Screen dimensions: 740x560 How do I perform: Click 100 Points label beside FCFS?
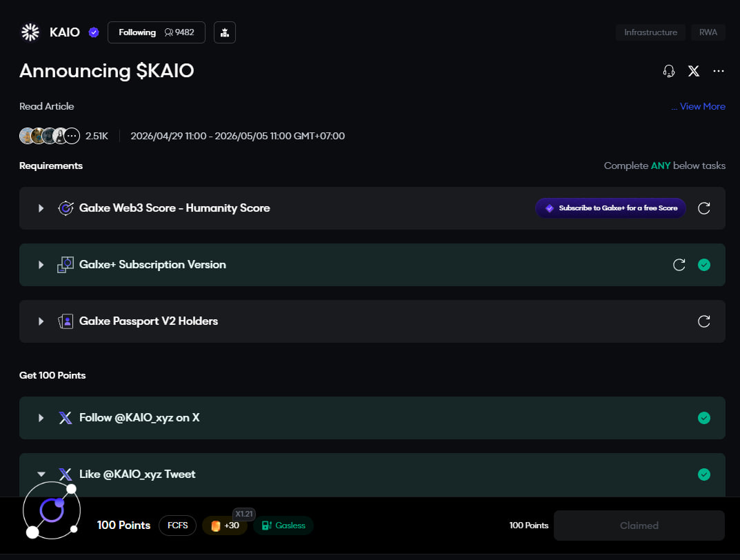pos(123,526)
